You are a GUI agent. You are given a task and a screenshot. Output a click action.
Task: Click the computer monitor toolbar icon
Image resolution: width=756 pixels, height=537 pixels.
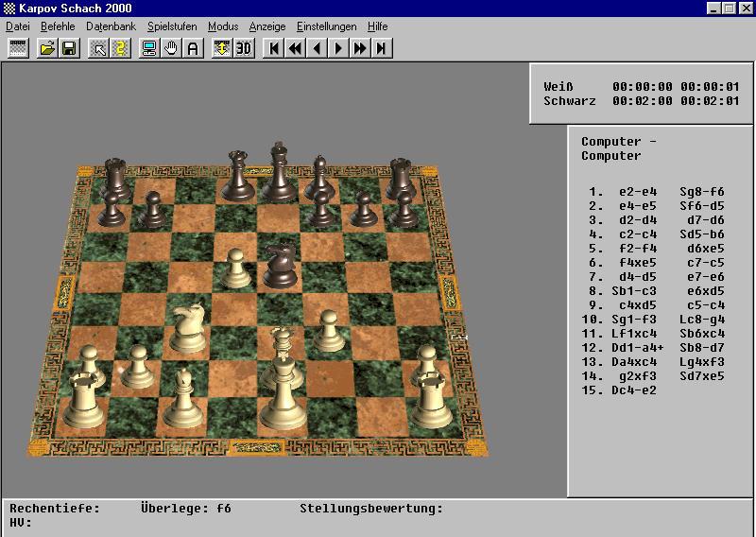(149, 48)
